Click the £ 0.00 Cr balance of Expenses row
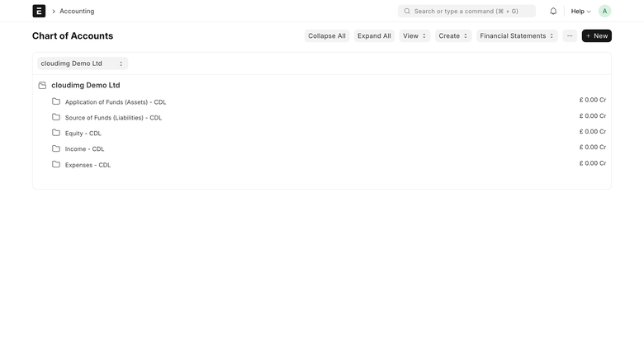This screenshot has width=644, height=362. pos(593,162)
